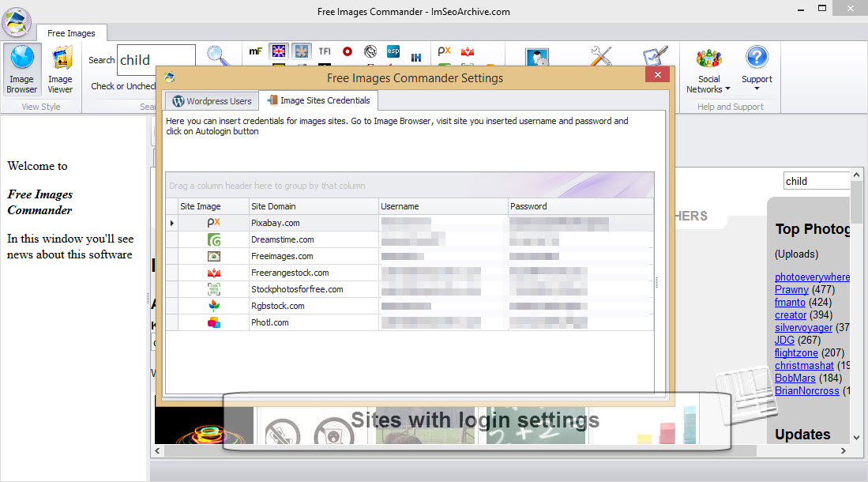Open the Support dropdown menu
Screen dimensions: 868x482
point(757,70)
